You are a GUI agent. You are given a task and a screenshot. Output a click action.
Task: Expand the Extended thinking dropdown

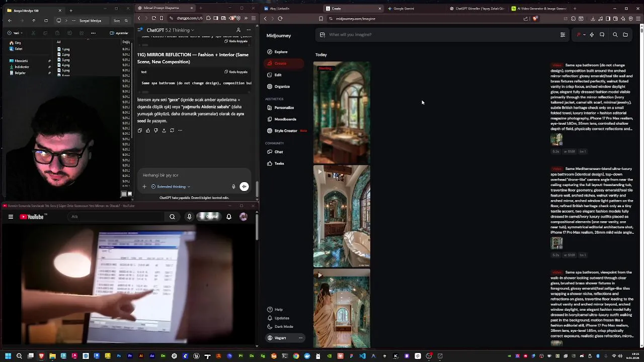[171, 187]
